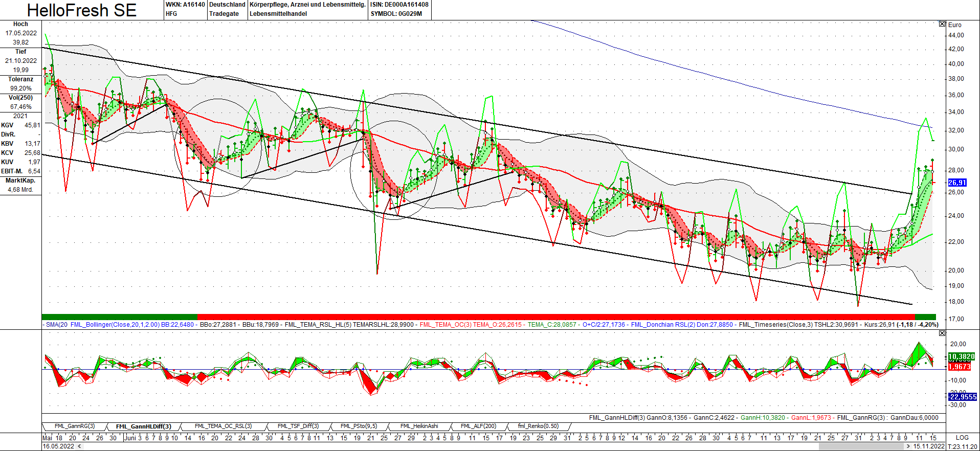The width and height of the screenshot is (980, 451).
Task: Click the Kurs:26,91 legend value
Action: pyautogui.click(x=880, y=325)
